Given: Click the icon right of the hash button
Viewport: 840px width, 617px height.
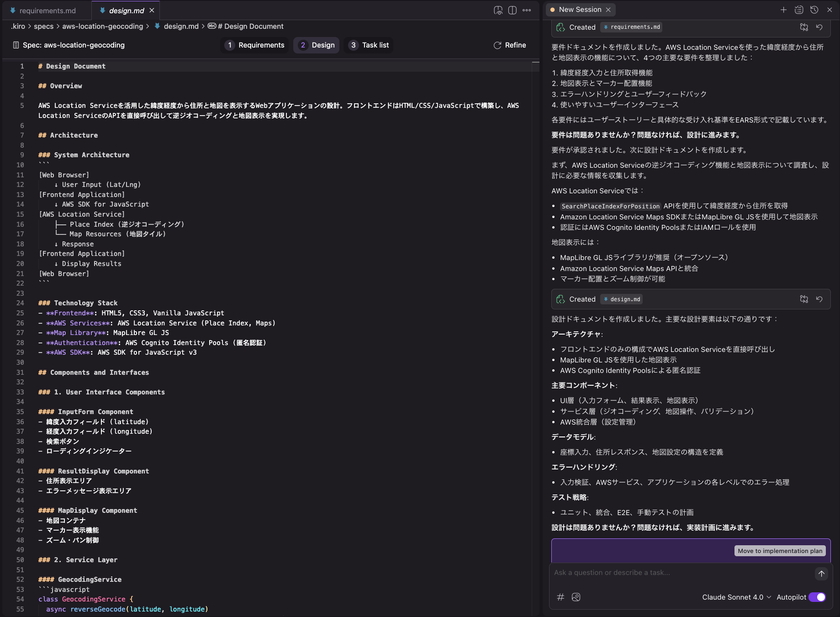Looking at the screenshot, I should pyautogui.click(x=576, y=597).
